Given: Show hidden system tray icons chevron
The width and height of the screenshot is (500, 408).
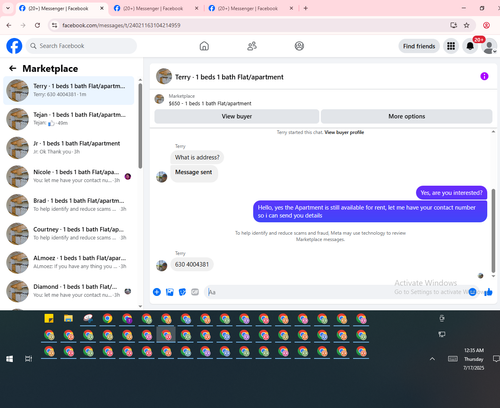Looking at the screenshot, I should 432,359.
